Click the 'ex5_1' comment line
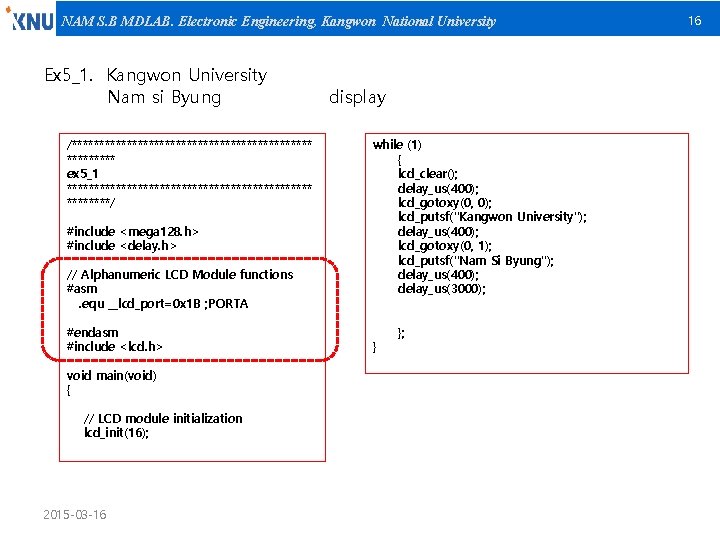 82,174
